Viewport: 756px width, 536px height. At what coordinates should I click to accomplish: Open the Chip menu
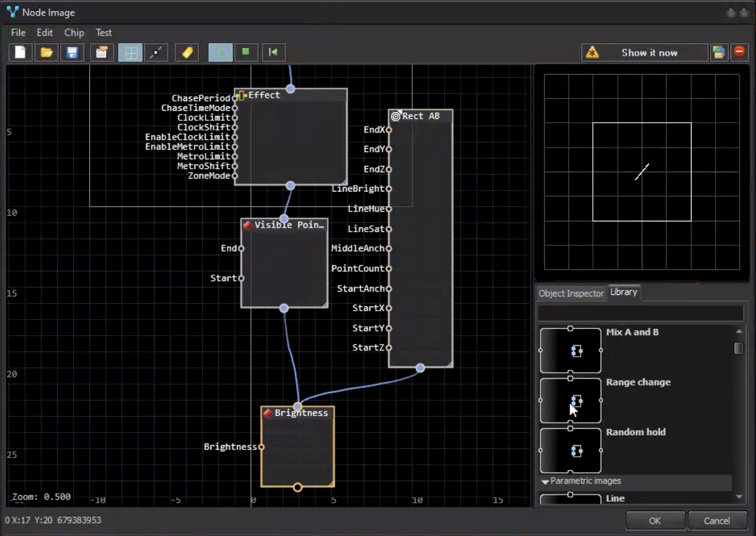[x=74, y=33]
